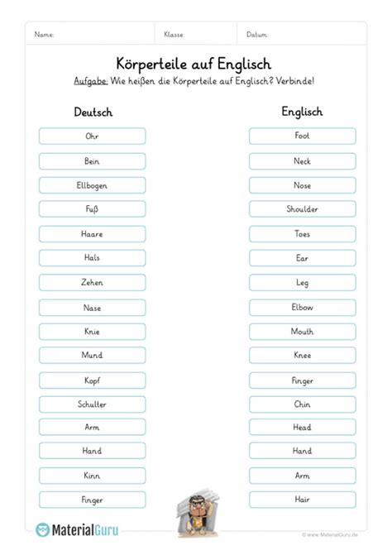
Task: Click the 'Chin' word box
Action: pyautogui.click(x=303, y=404)
